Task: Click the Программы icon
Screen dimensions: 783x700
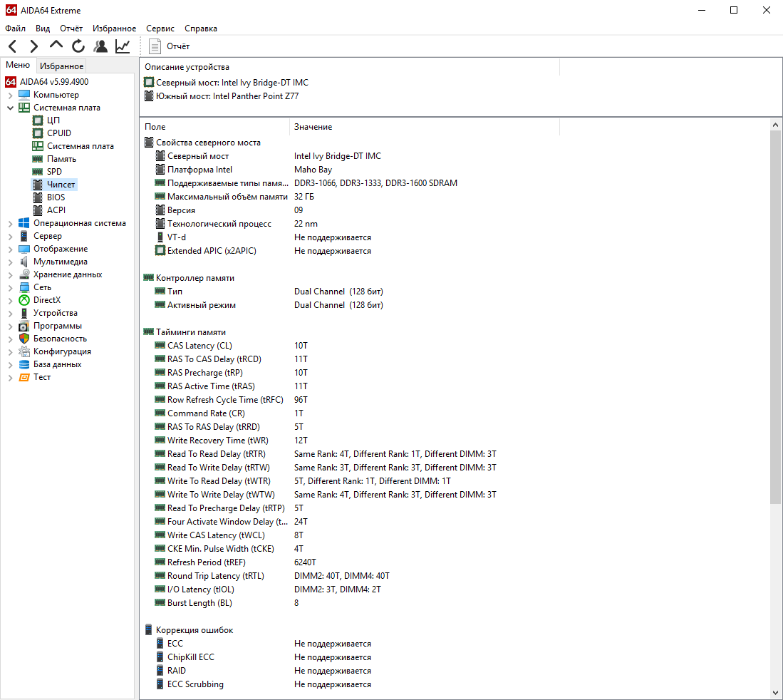Action: click(x=24, y=326)
